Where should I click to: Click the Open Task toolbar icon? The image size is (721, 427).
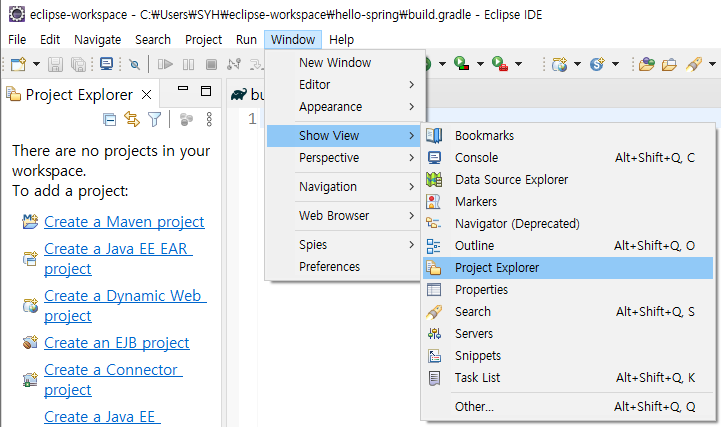(669, 64)
